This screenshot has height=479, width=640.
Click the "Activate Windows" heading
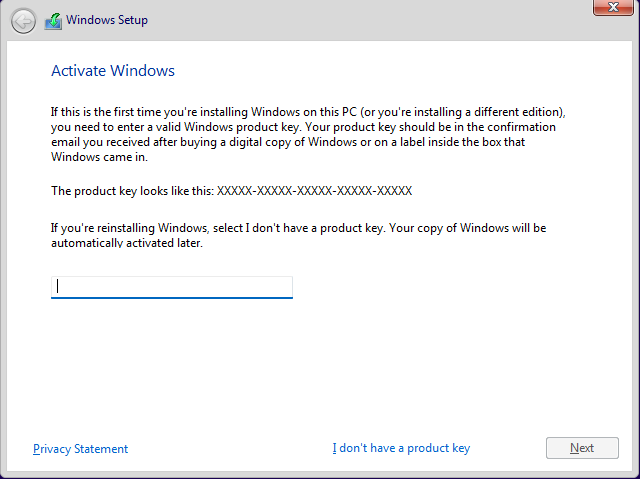(x=113, y=71)
